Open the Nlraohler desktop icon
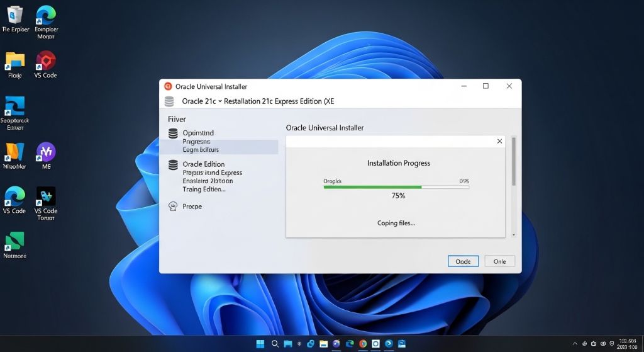The width and height of the screenshot is (644, 352). (x=14, y=156)
